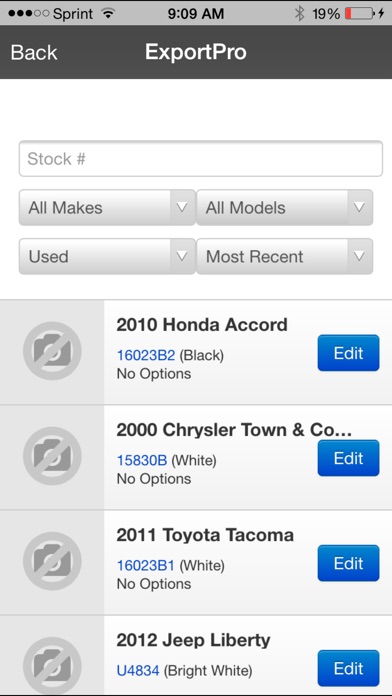
Task: Edit the 2010 Honda Accord listing
Action: tap(348, 353)
